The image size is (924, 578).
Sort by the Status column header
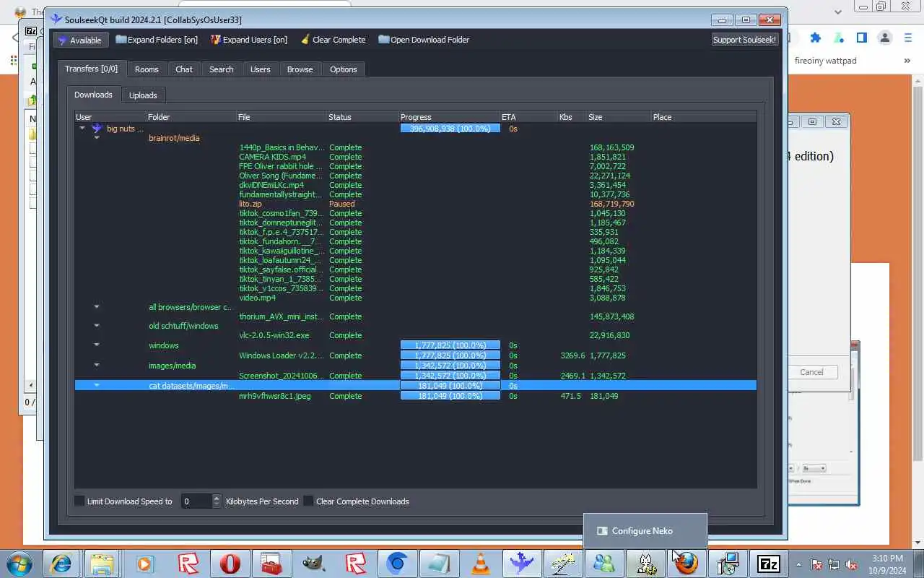(x=363, y=117)
